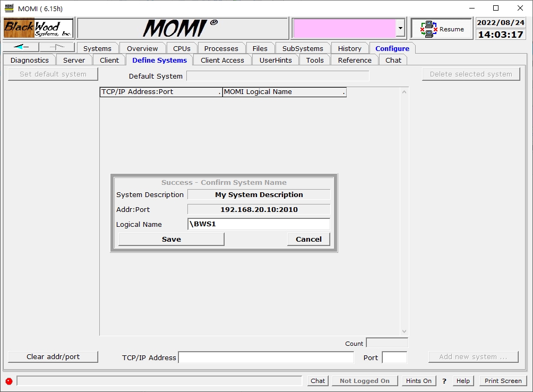Toggle the Hints On button

pos(419,381)
